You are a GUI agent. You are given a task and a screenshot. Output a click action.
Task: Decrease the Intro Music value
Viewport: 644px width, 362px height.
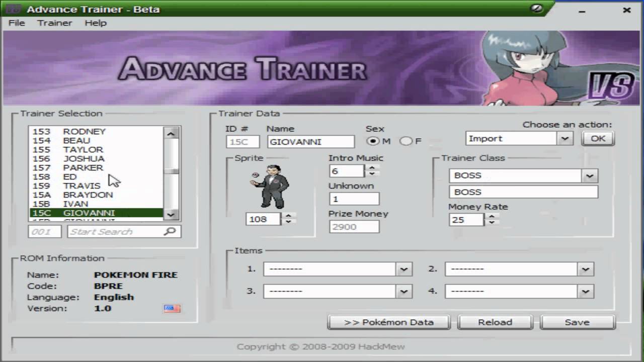(372, 173)
